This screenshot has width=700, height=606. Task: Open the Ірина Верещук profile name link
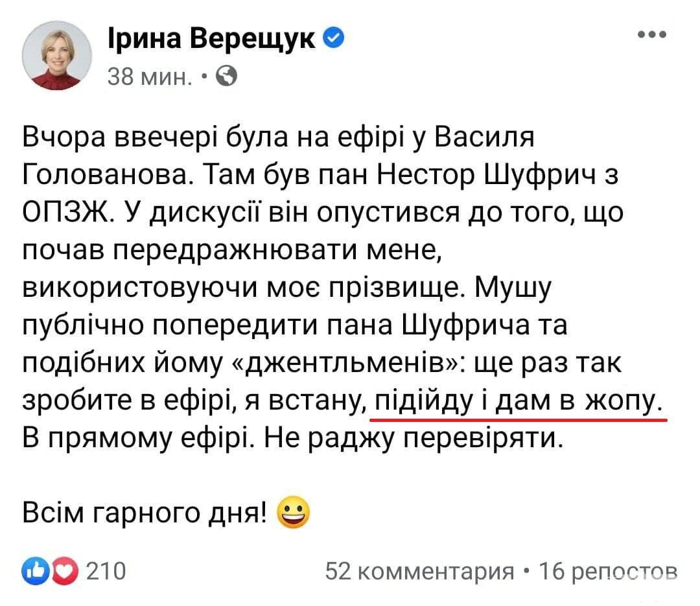pyautogui.click(x=211, y=38)
